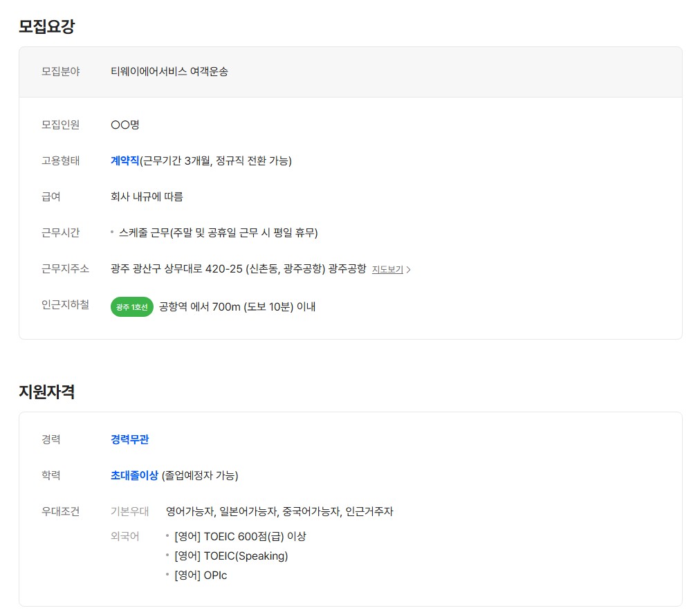The width and height of the screenshot is (700, 615).
Task: Click the 회사 내규에 따름 salary text
Action: tap(147, 196)
